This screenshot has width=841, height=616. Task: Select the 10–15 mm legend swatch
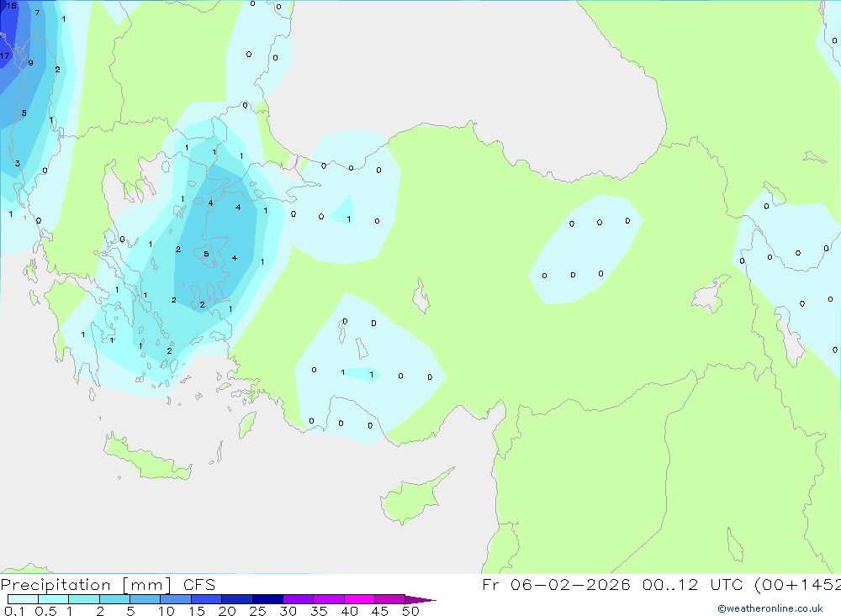click(x=176, y=599)
